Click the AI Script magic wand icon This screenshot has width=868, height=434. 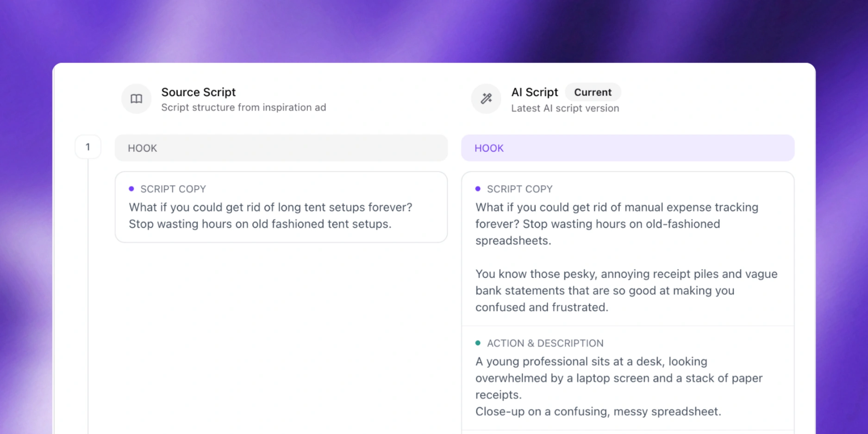click(x=486, y=99)
